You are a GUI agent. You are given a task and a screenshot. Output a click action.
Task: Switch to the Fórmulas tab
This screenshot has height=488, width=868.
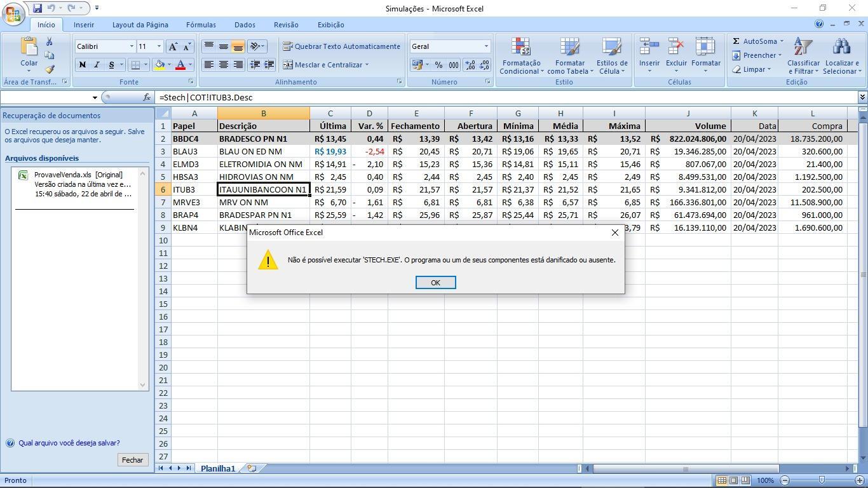pyautogui.click(x=201, y=25)
